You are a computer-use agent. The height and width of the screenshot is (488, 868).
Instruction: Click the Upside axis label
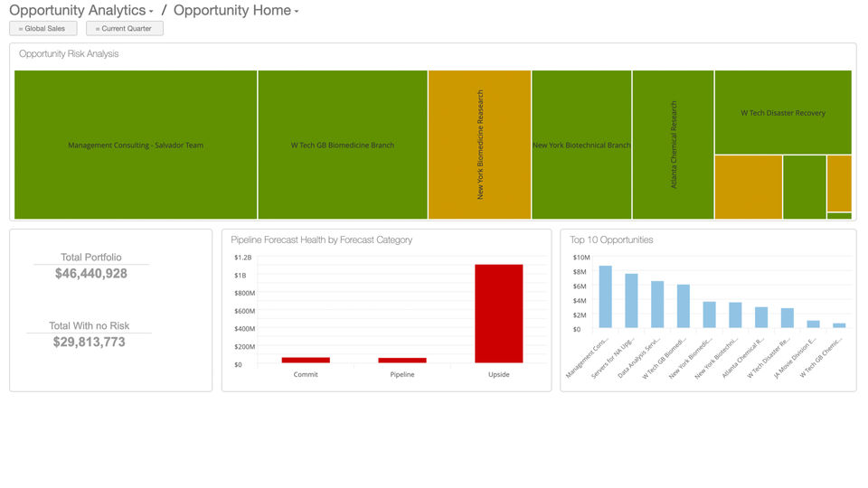[x=499, y=374]
